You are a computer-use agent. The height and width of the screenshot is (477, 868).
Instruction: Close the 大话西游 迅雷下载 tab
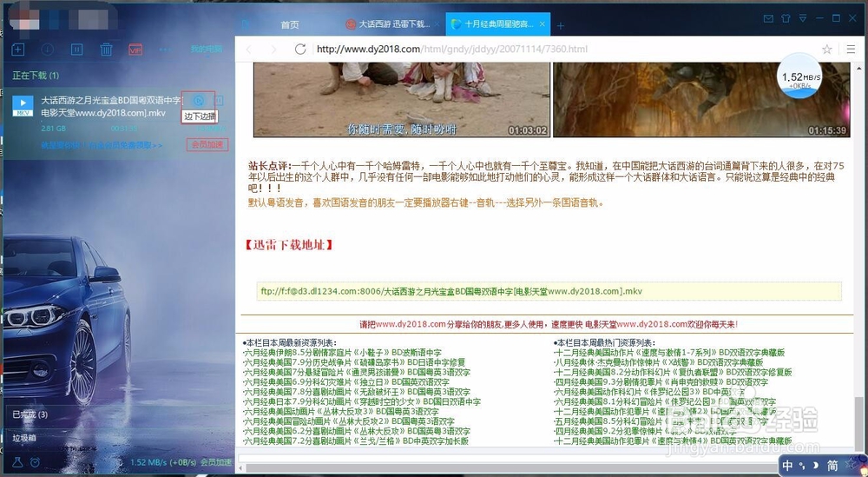pyautogui.click(x=437, y=24)
